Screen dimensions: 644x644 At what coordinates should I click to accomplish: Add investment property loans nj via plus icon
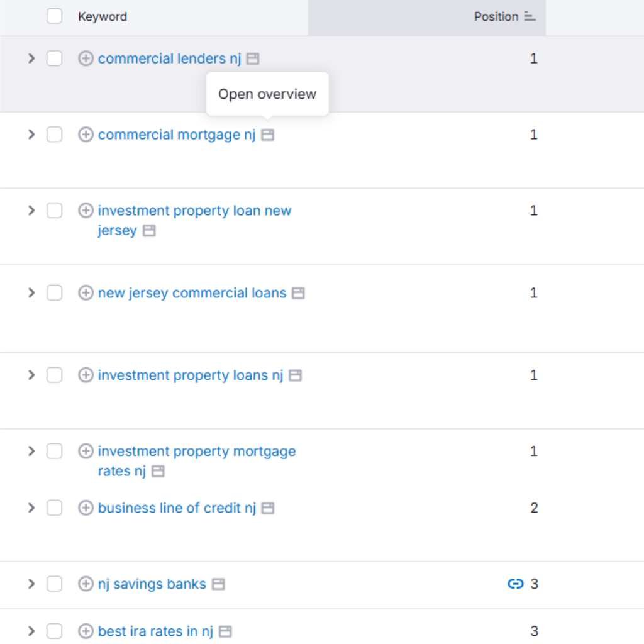pos(86,375)
